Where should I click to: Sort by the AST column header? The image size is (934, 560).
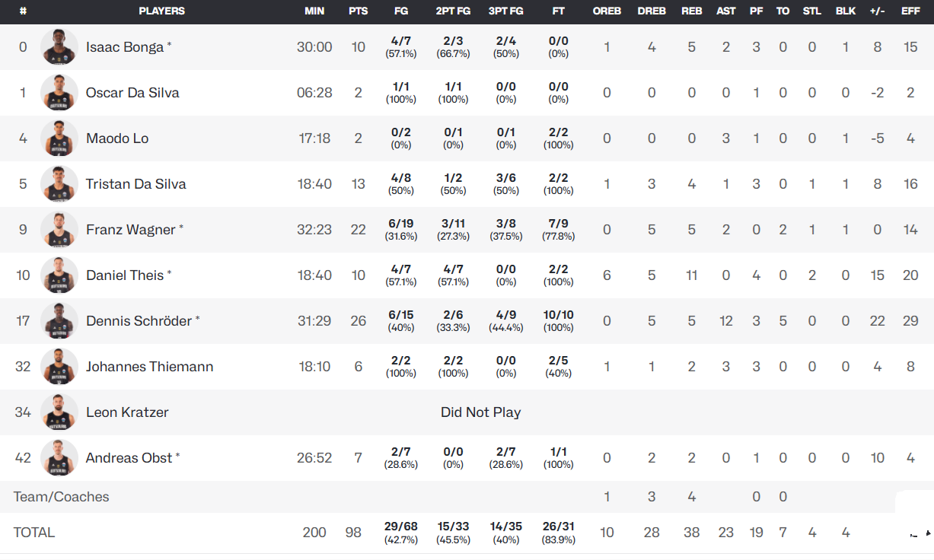pos(726,11)
